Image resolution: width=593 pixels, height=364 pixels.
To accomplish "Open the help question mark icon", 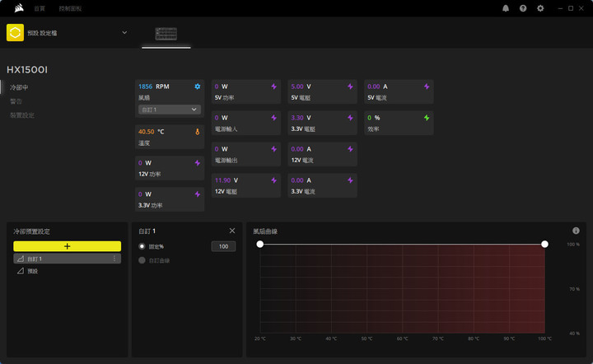I will (x=523, y=8).
